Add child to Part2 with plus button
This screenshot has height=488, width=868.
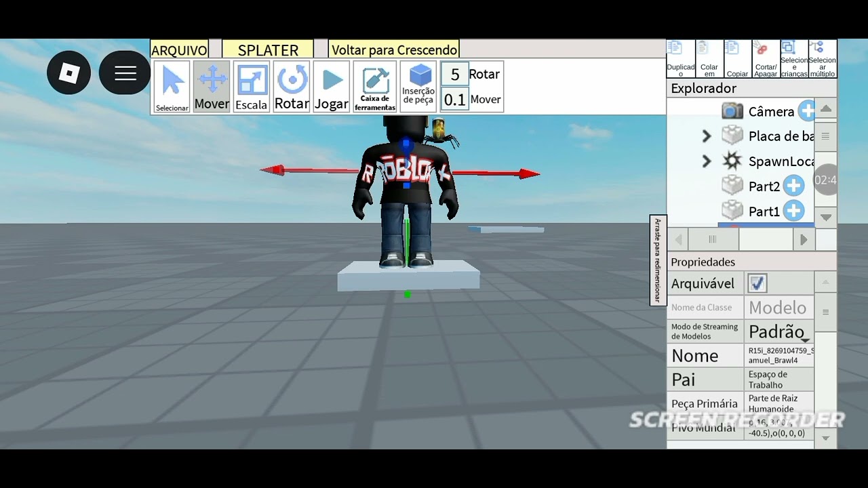click(x=793, y=185)
